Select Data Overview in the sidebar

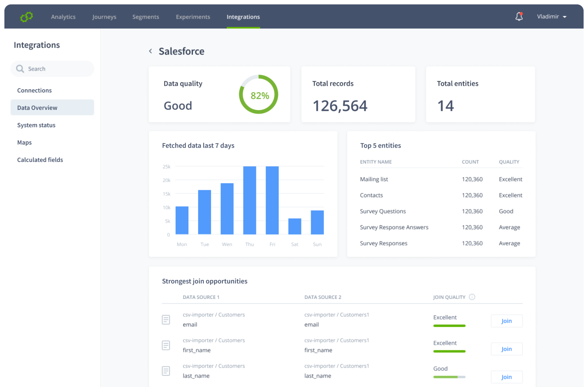tap(52, 108)
